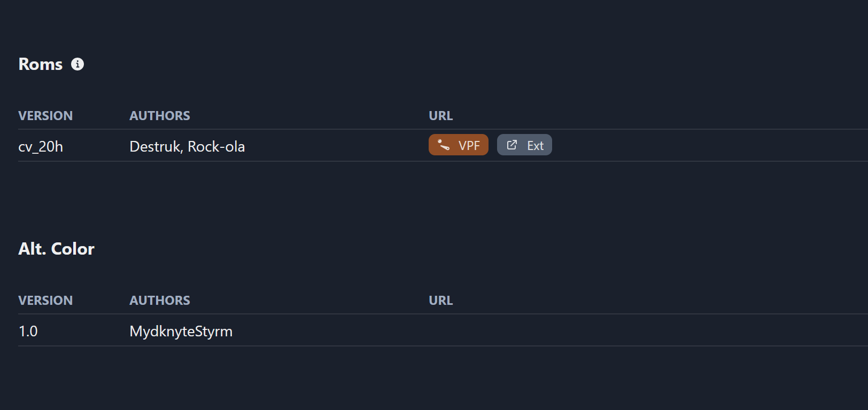This screenshot has height=410, width=868.
Task: Select version 1.0 under Alt. Color
Action: pyautogui.click(x=28, y=331)
